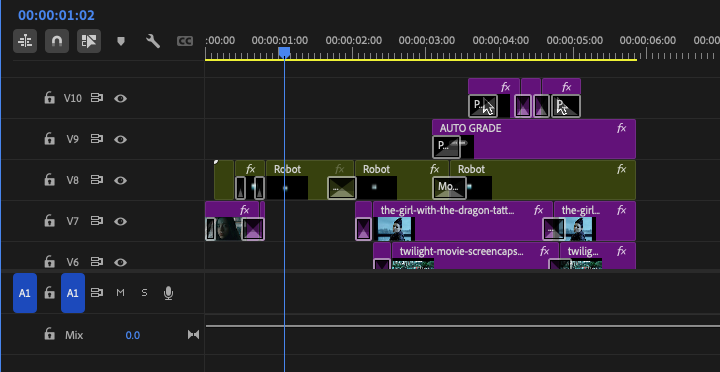Select the-girl... short clip on V7
The width and height of the screenshot is (720, 372).
tap(595, 221)
